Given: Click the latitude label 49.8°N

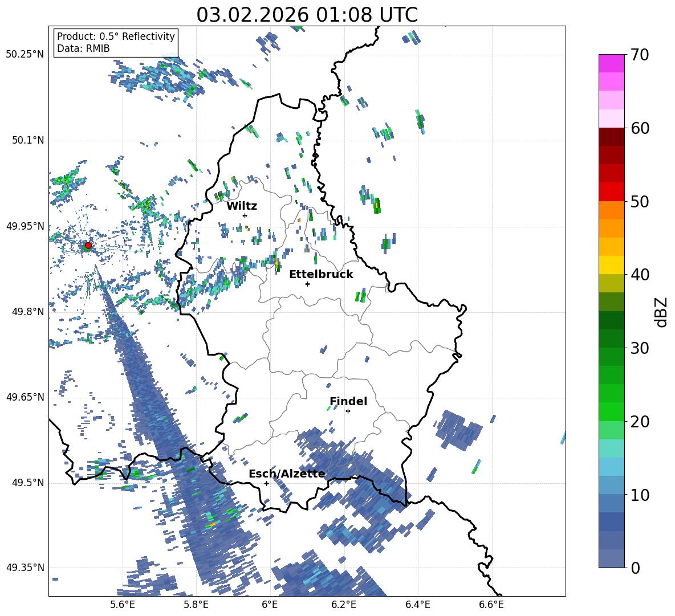Looking at the screenshot, I should (28, 312).
